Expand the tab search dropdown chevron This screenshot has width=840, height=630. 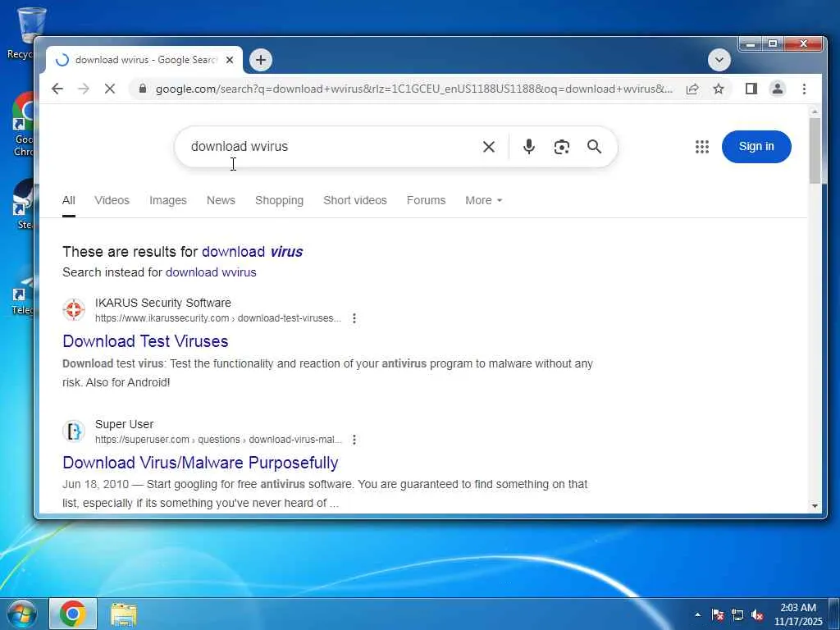(719, 59)
